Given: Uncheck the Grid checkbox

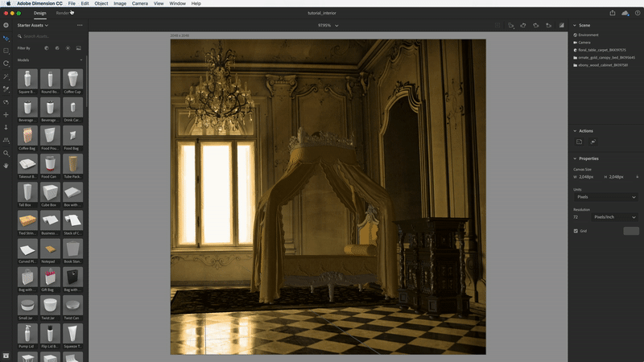Looking at the screenshot, I should [x=576, y=231].
